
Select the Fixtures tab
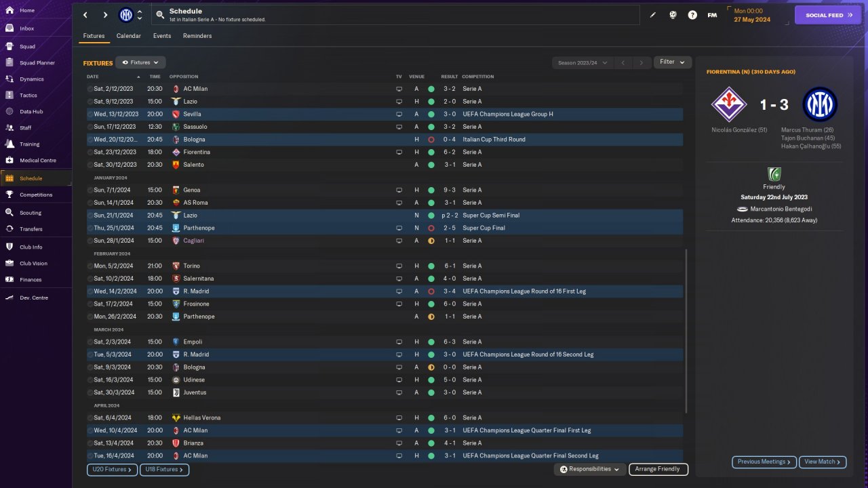point(94,36)
